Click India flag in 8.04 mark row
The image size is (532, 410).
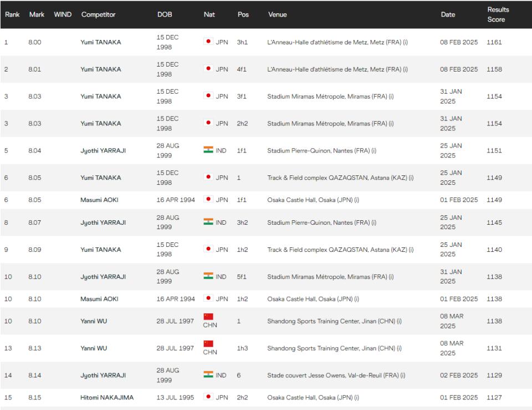[x=208, y=150]
